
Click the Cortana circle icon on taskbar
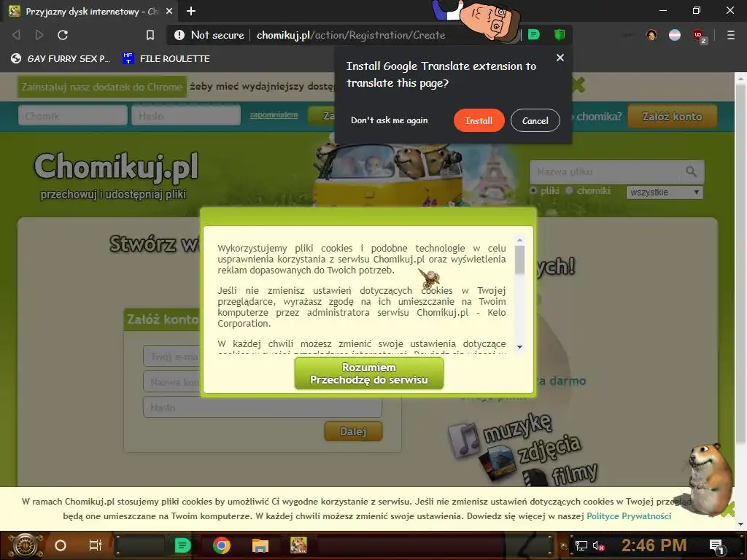click(61, 545)
